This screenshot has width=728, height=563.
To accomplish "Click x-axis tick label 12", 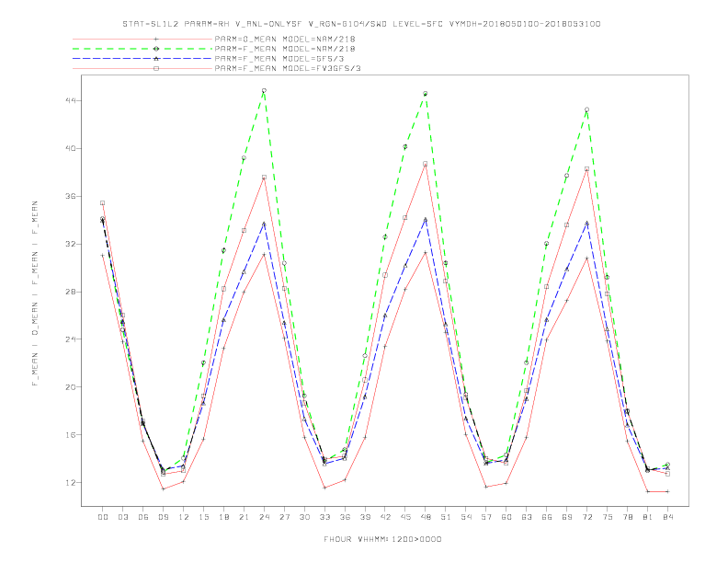I will pyautogui.click(x=184, y=517).
